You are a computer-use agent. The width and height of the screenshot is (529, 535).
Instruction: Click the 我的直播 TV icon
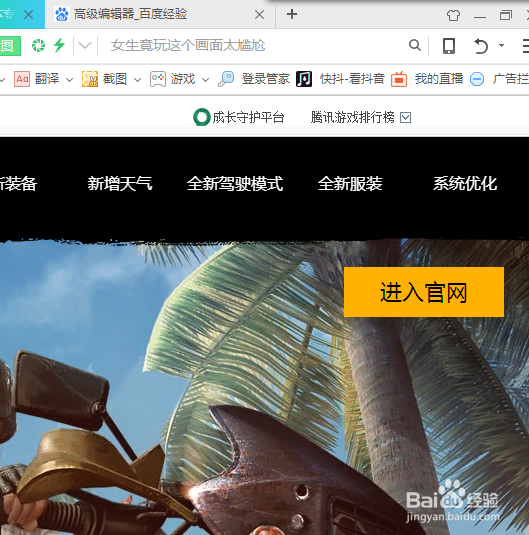pyautogui.click(x=399, y=79)
